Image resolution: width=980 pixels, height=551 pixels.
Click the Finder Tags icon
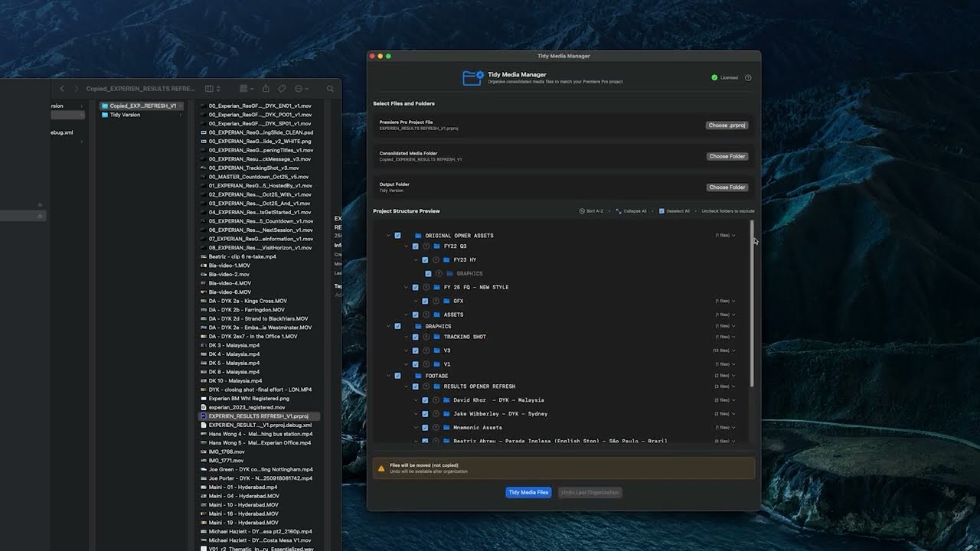(282, 89)
